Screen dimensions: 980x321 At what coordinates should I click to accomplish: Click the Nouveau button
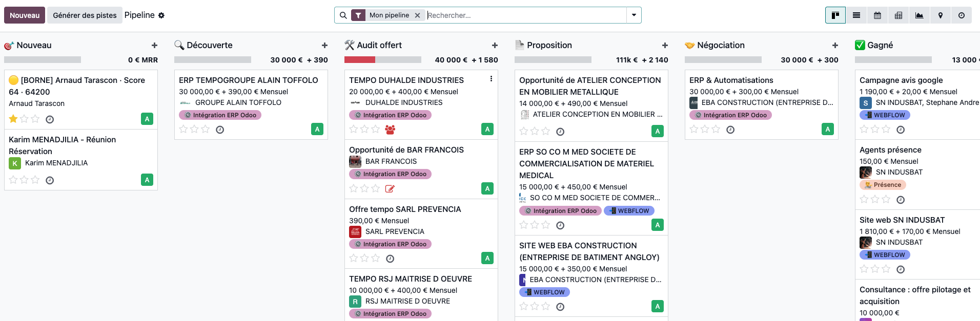(25, 15)
